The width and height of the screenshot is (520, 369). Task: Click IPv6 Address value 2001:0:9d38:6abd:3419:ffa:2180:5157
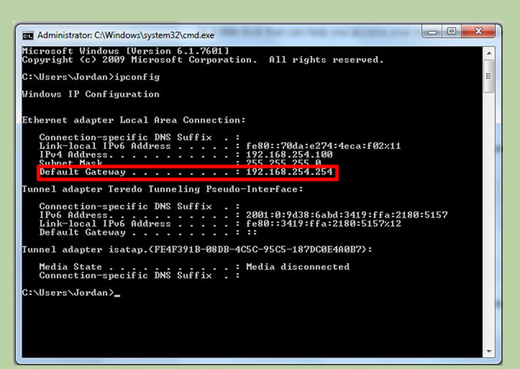point(347,215)
